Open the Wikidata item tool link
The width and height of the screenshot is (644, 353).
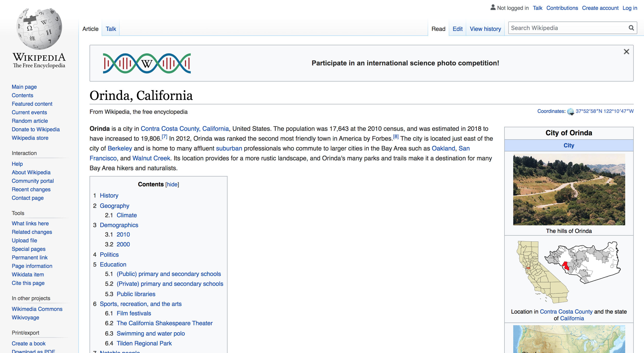(28, 274)
